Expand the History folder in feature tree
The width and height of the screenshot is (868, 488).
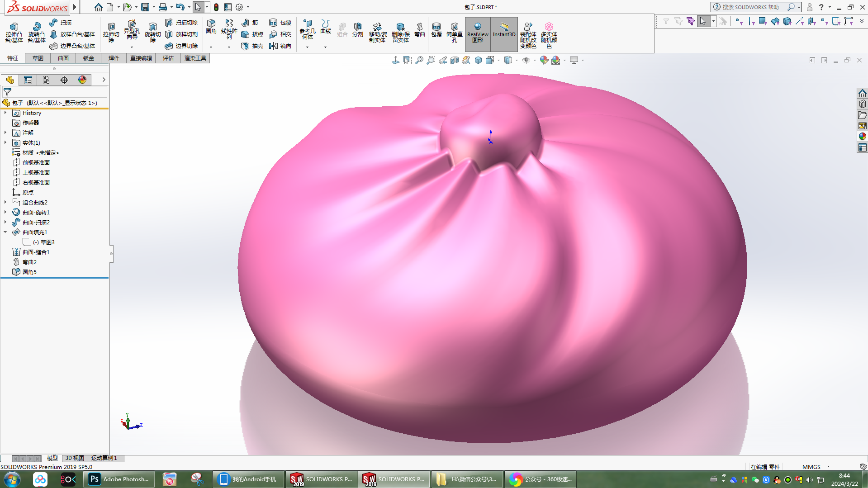pyautogui.click(x=5, y=113)
